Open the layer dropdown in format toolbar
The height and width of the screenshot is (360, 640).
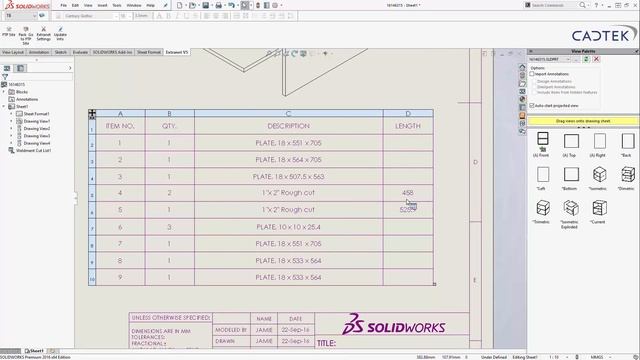34,16
